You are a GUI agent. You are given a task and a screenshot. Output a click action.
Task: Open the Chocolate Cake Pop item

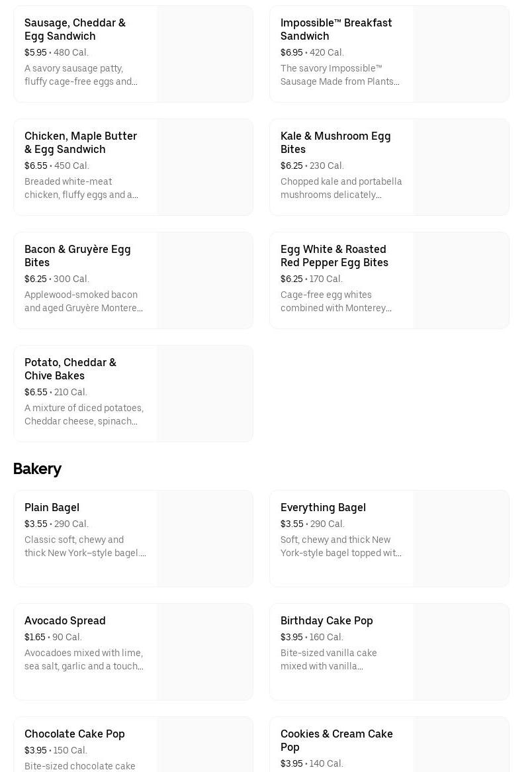pyautogui.click(x=75, y=734)
